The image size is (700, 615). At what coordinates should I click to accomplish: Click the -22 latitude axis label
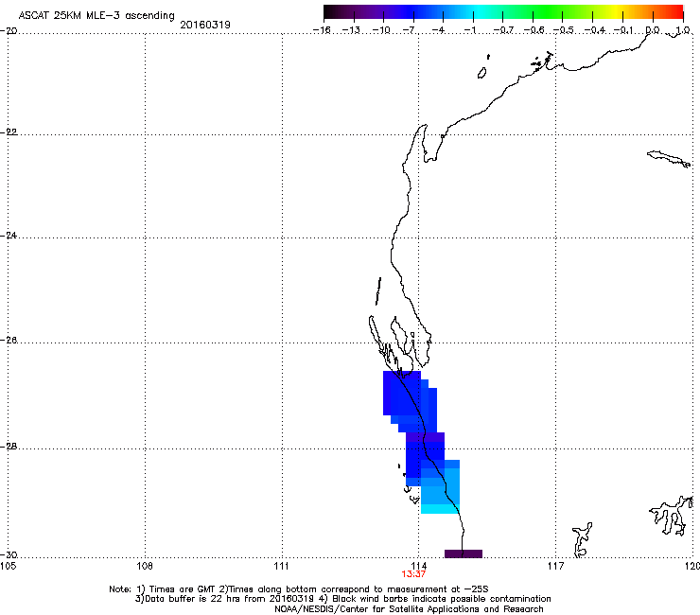coord(9,132)
